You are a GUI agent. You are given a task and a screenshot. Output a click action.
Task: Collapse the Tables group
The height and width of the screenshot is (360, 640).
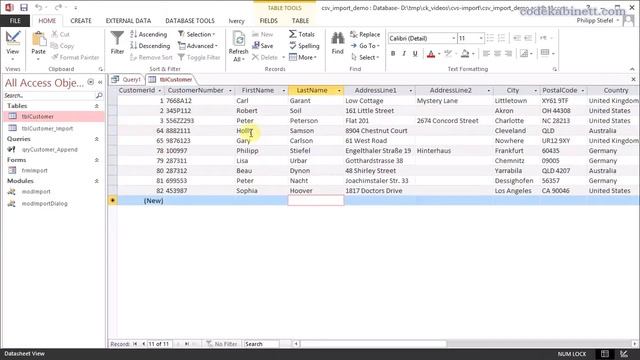click(x=97, y=106)
